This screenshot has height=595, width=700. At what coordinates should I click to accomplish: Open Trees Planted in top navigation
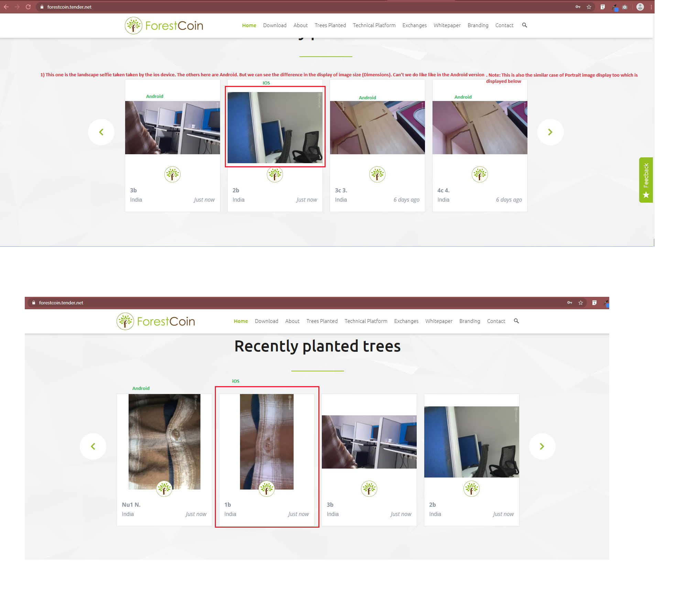[330, 25]
